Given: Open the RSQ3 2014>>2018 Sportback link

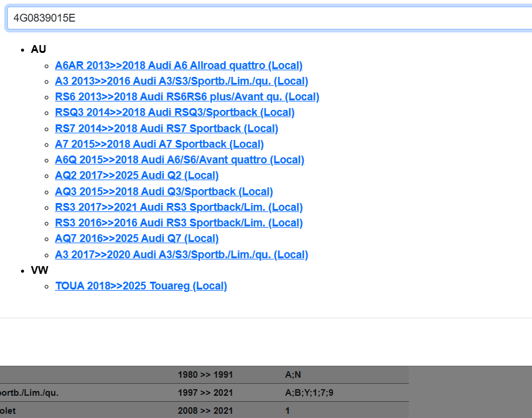Looking at the screenshot, I should click(x=175, y=112).
